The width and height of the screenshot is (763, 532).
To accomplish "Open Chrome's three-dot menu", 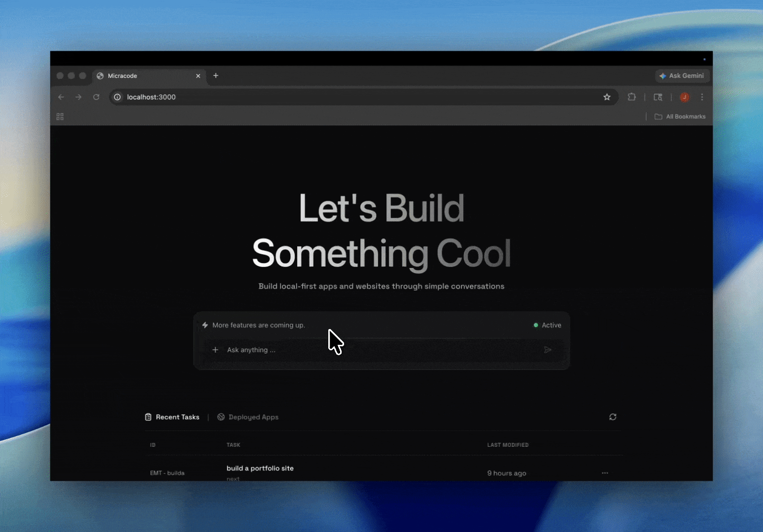I will coord(702,97).
